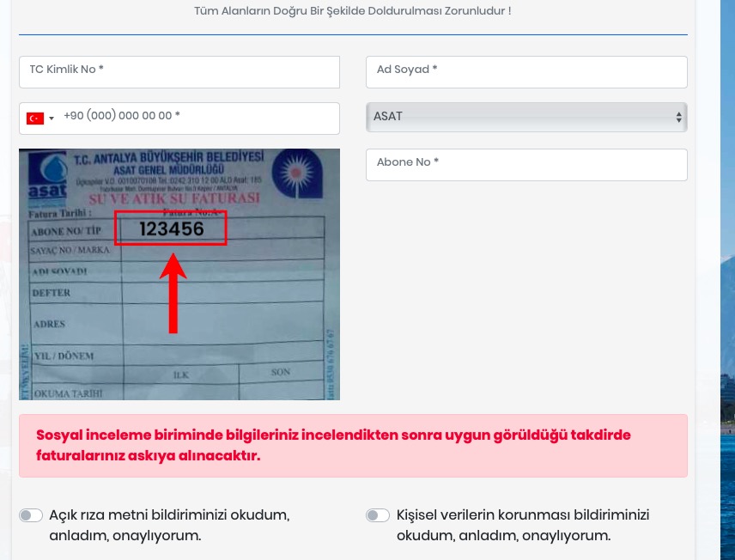
Task: Select the Abone No input field
Action: [x=526, y=164]
